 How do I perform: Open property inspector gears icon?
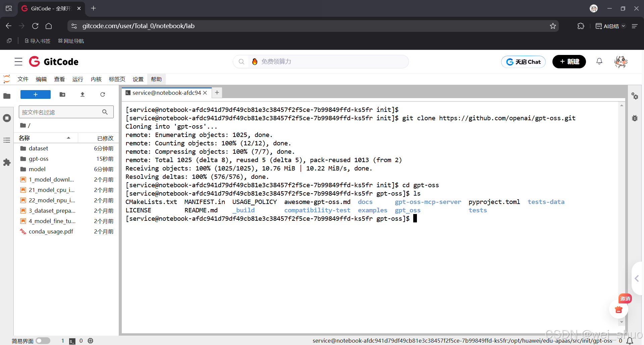pos(635,96)
